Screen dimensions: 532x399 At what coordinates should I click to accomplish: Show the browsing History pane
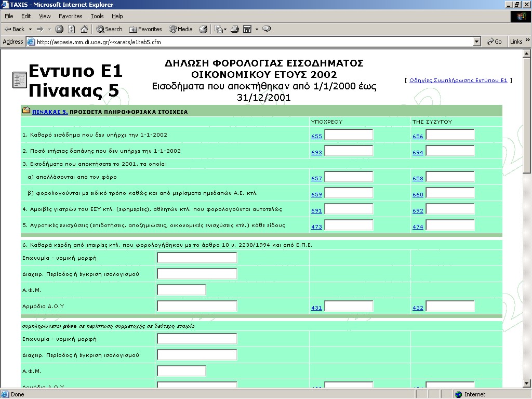coord(203,29)
